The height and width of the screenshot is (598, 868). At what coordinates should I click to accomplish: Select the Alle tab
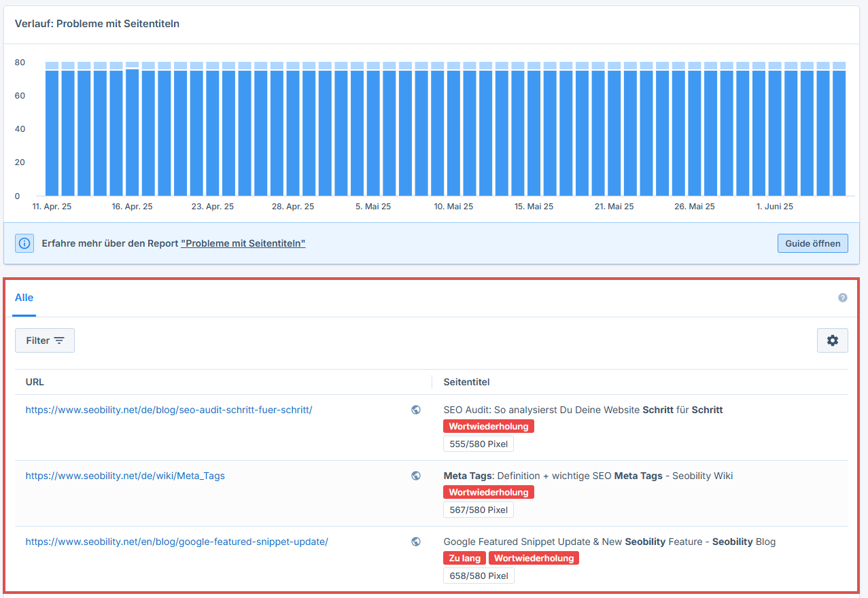(x=24, y=298)
